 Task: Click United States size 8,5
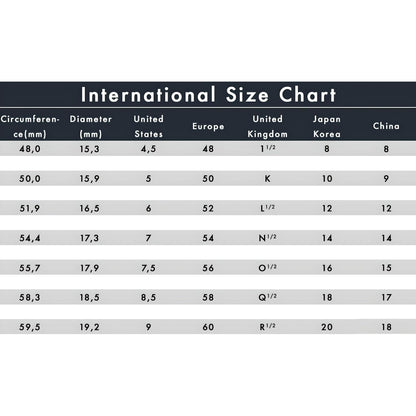[x=149, y=297]
